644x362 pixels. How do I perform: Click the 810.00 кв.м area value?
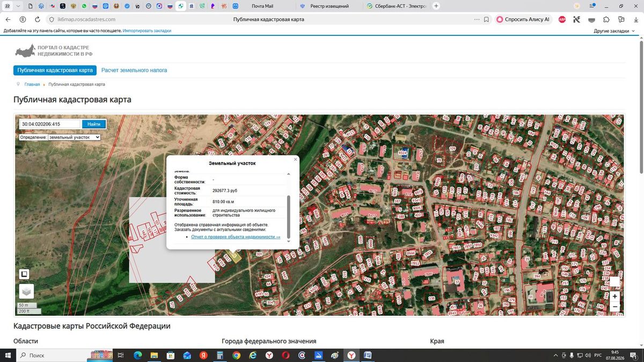click(x=223, y=202)
